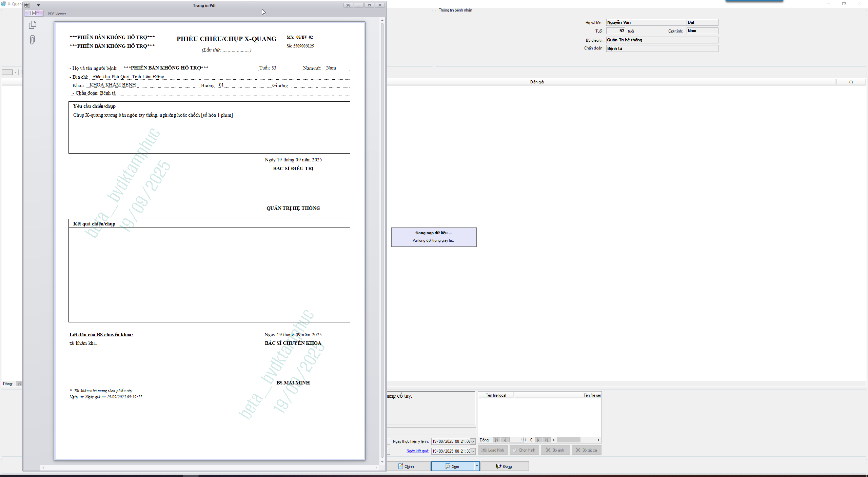Open the PDF viewer application menu button
Image resolution: width=868 pixels, height=477 pixels.
(x=34, y=13)
